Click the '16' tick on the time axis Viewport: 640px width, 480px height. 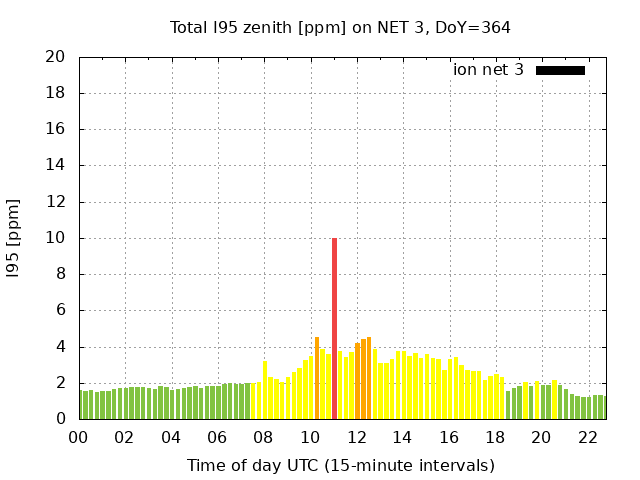[x=448, y=437]
